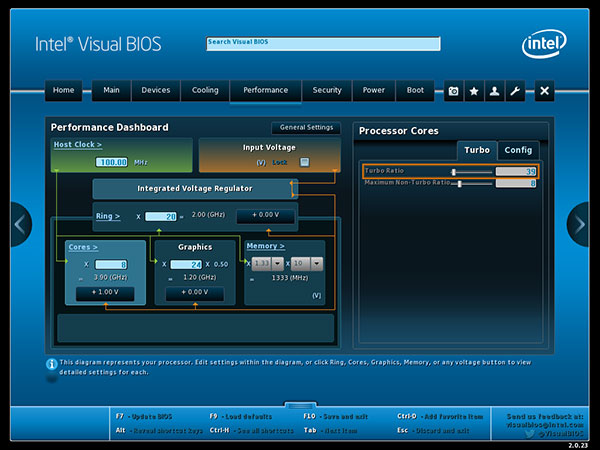The image size is (600, 450).
Task: Toggle the Input Voltage Lock checkbox
Action: click(305, 162)
